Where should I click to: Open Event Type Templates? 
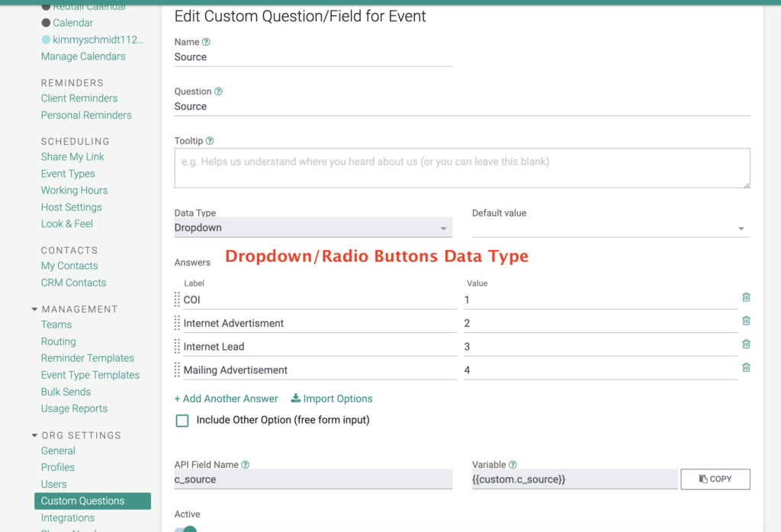(90, 375)
